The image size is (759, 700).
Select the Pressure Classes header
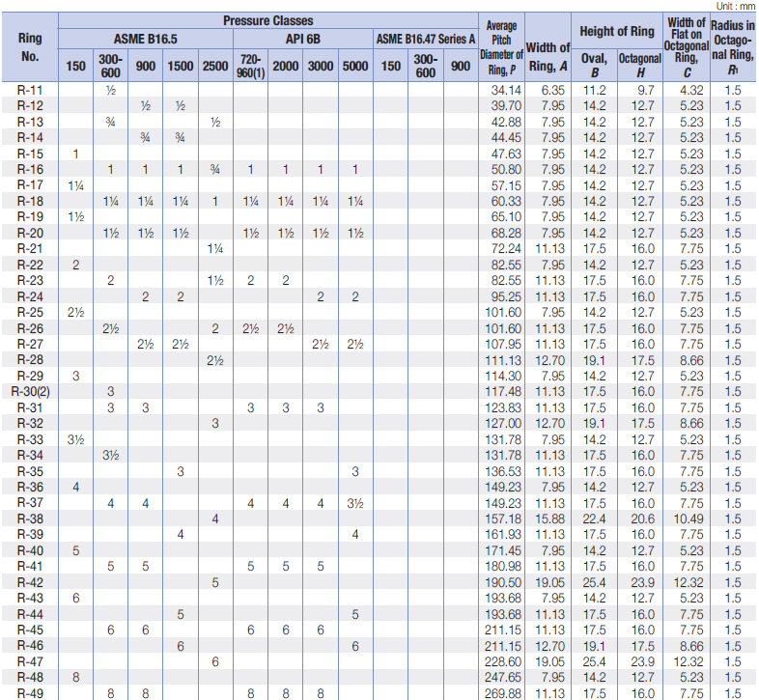click(268, 21)
